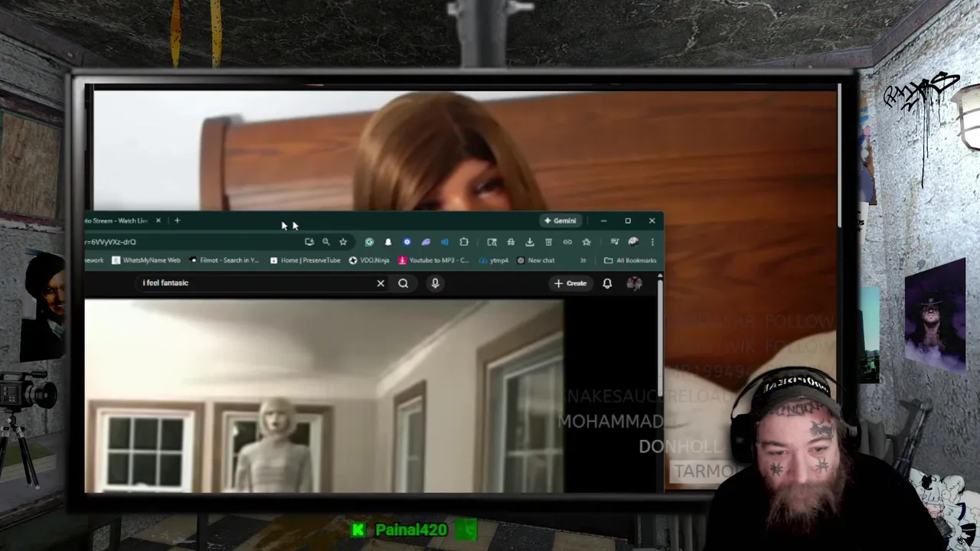This screenshot has width=980, height=551.
Task: Click the browser page vertical scrollbar
Action: click(x=660, y=337)
